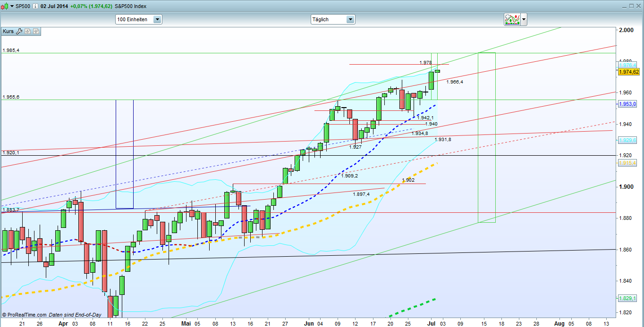Viewport: 644px width, 327px height.
Task: Click the blue 1.953,0 axis label
Action: [x=628, y=104]
